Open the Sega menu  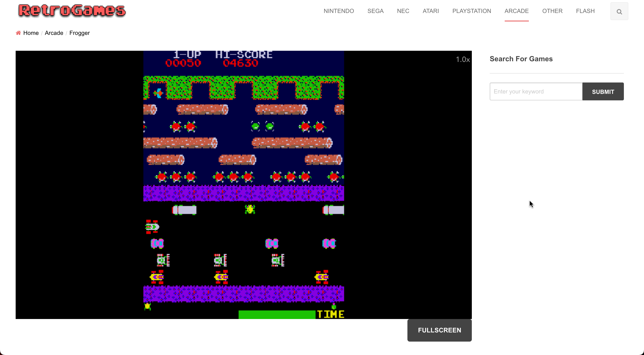click(x=375, y=11)
